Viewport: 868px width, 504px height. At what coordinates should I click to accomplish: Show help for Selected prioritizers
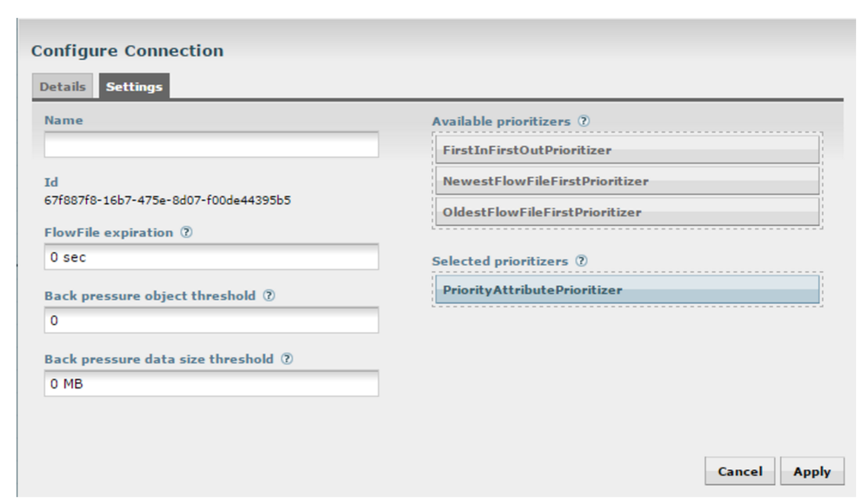(581, 261)
